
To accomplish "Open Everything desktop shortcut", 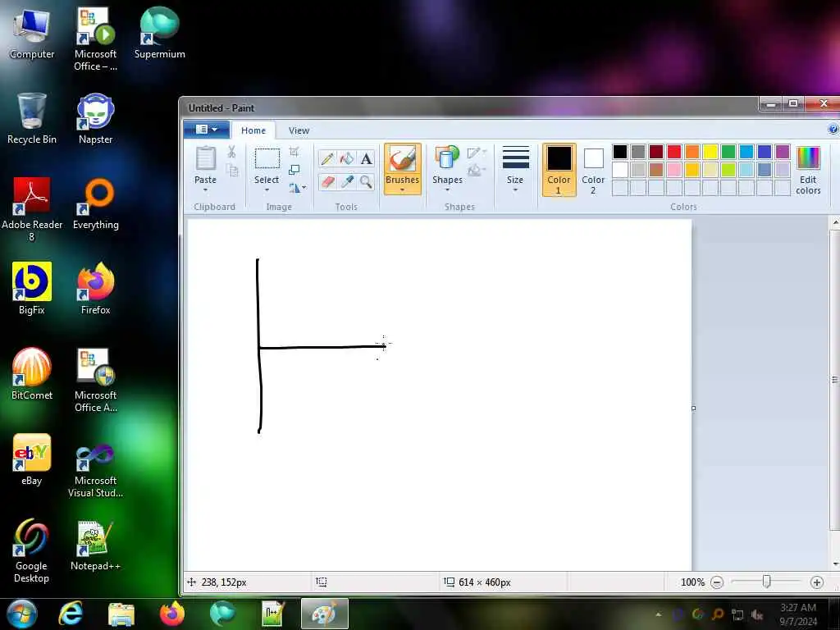I will (95, 204).
